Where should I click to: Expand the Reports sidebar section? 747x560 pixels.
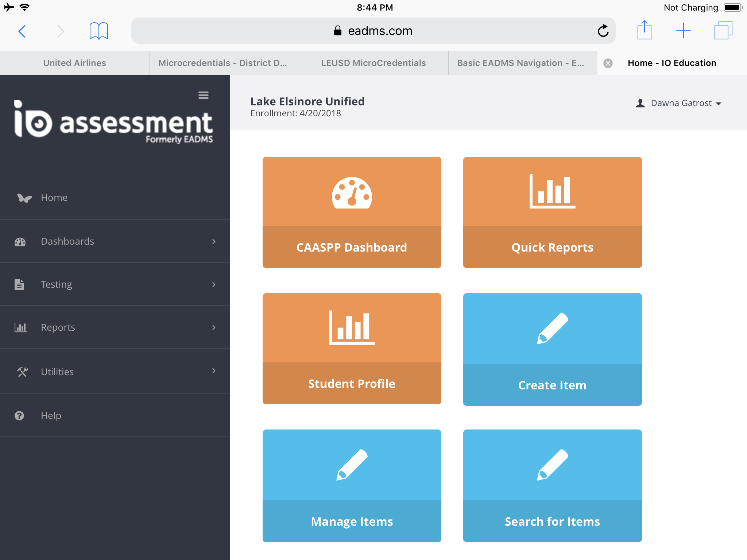click(x=115, y=327)
